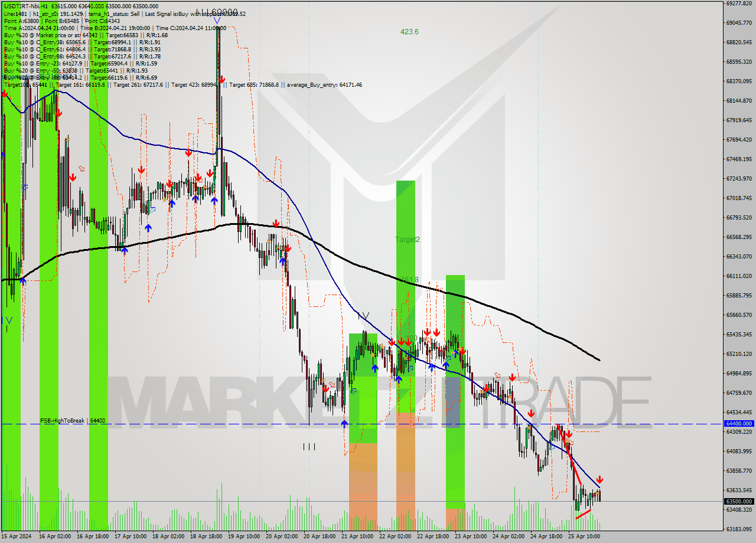Click the 63500.000 current price tag
This screenshot has height=543, width=756.
738,501
